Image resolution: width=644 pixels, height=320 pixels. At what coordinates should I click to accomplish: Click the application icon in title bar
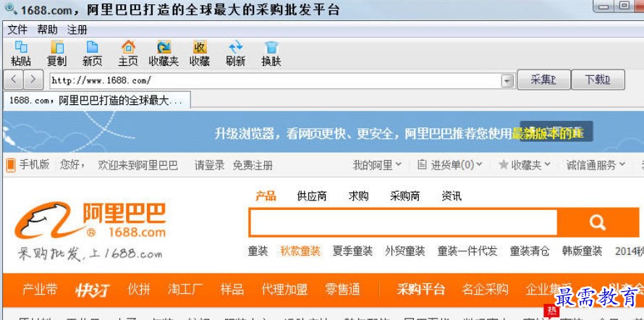(11, 9)
